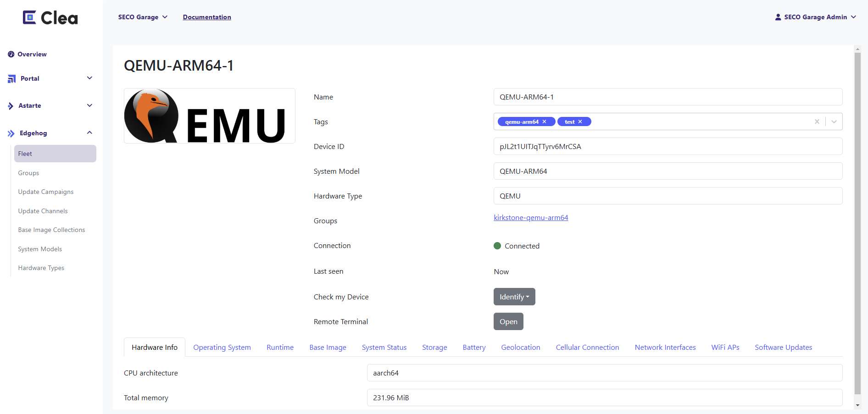The width and height of the screenshot is (868, 414).
Task: Click the Edgehog double-chevron icon
Action: click(x=11, y=133)
